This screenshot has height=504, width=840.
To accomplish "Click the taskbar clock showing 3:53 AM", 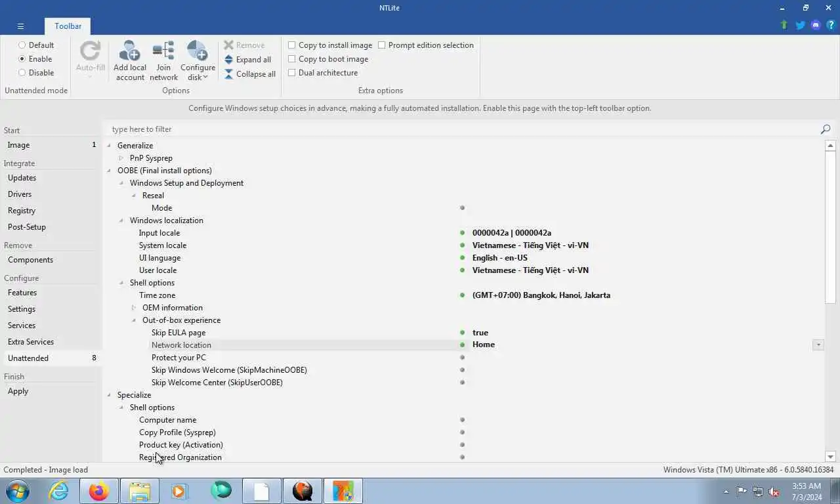I will click(x=807, y=492).
